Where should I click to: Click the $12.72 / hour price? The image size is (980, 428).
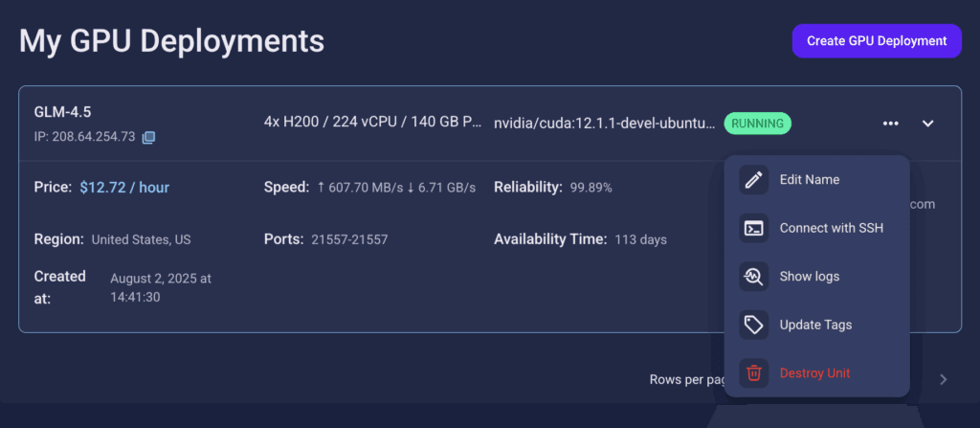point(124,187)
